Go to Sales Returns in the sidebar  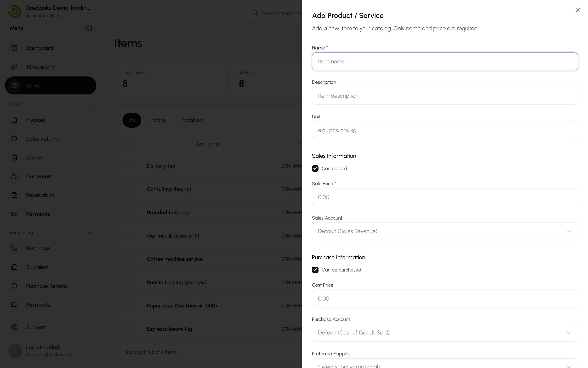coord(51,139)
